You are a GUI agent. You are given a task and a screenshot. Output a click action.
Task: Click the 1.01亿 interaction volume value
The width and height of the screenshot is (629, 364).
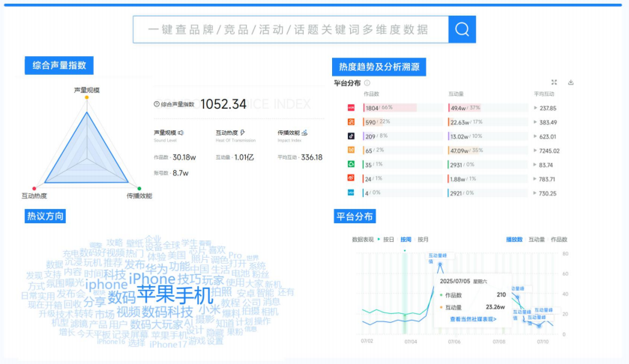(244, 157)
